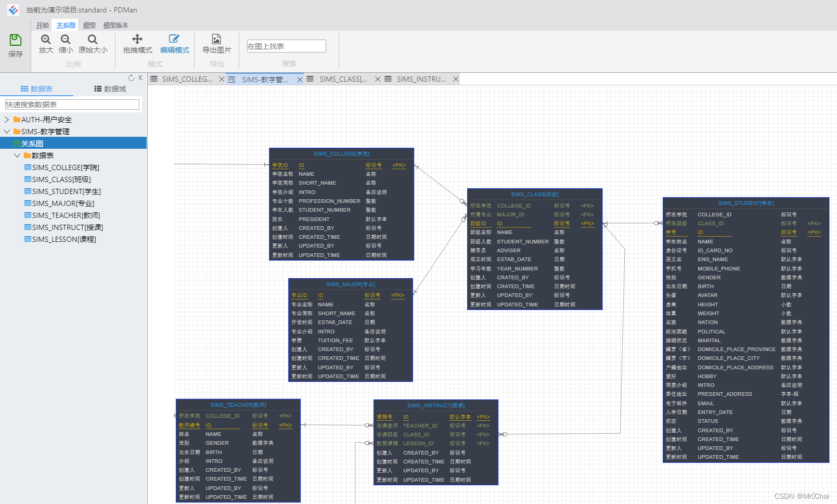The image size is (837, 504).
Task: Switch to SIMS_CLASS[... editor tab
Action: (343, 79)
